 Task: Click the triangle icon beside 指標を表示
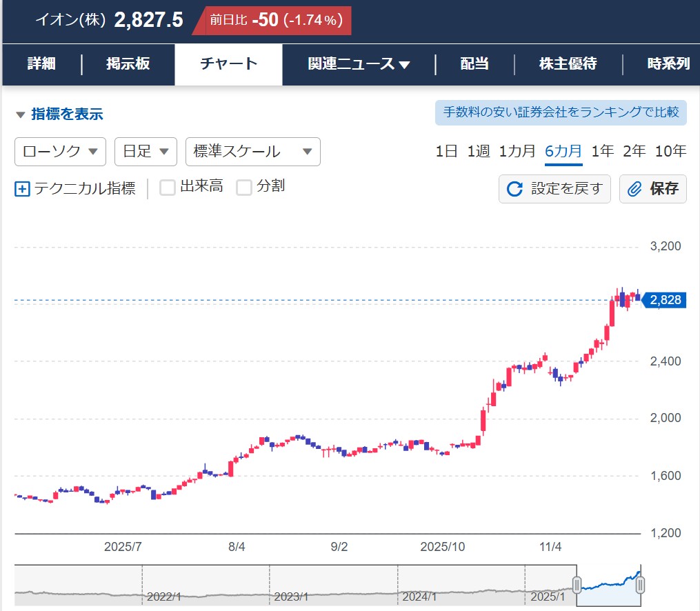pyautogui.click(x=20, y=114)
